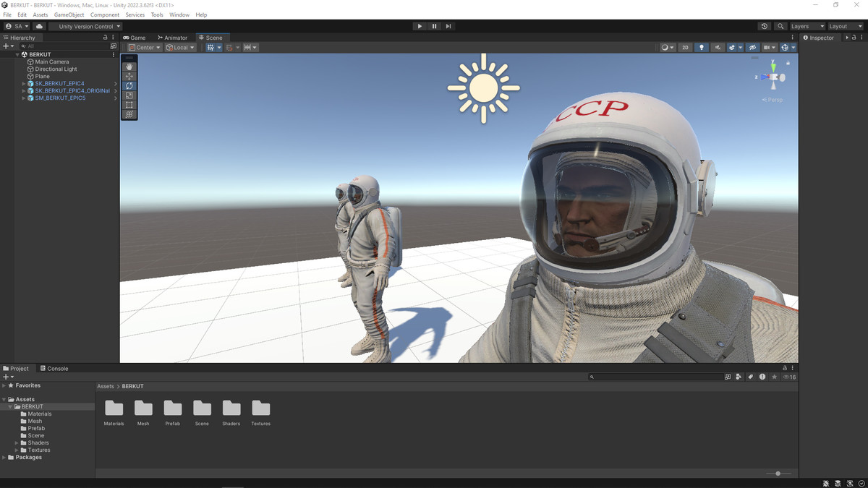Select the Hand view tool
868x488 pixels.
pos(129,67)
